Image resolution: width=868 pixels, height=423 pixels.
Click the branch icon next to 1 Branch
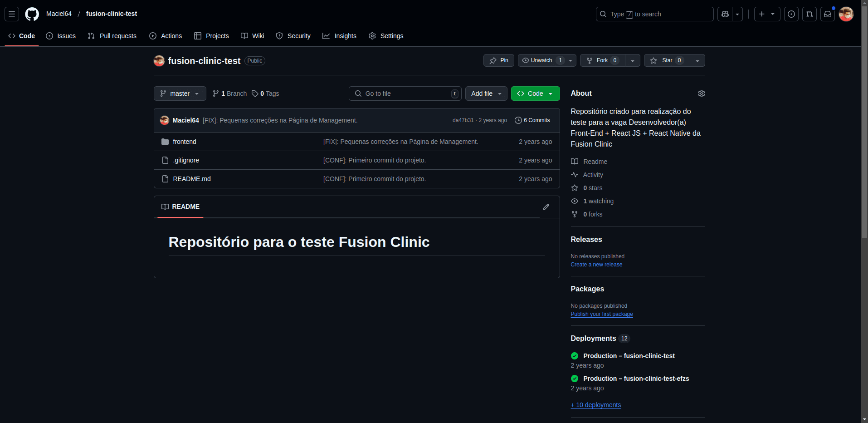(216, 93)
